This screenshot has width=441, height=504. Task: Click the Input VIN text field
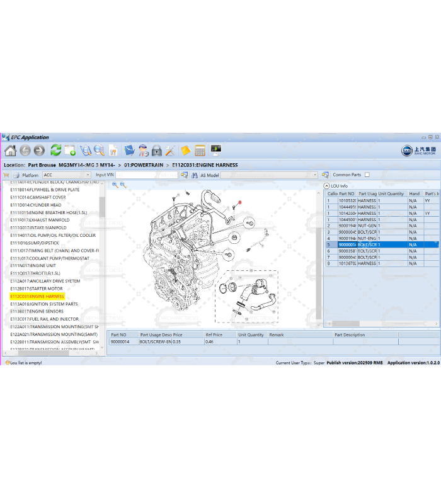(146, 175)
